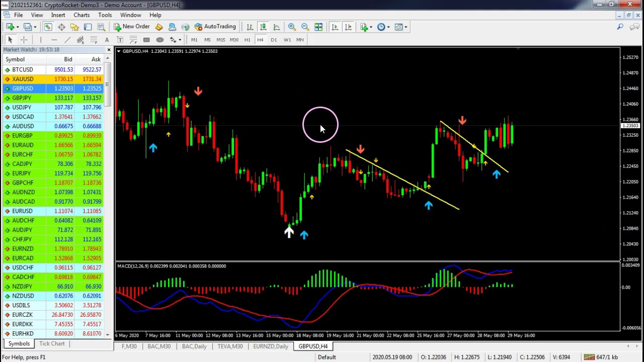
Task: Open the MetaEditor book icon
Action: [x=159, y=27]
